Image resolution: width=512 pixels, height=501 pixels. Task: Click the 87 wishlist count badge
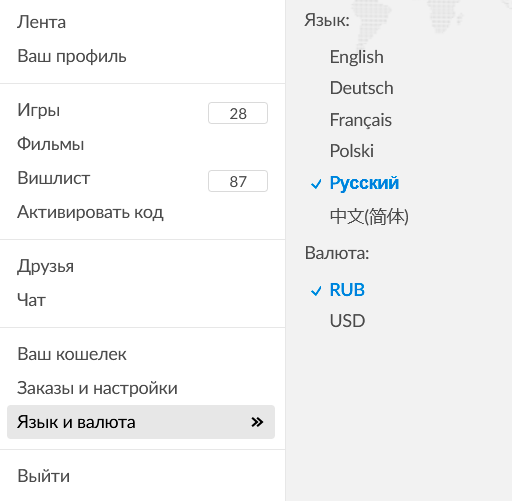click(x=238, y=181)
